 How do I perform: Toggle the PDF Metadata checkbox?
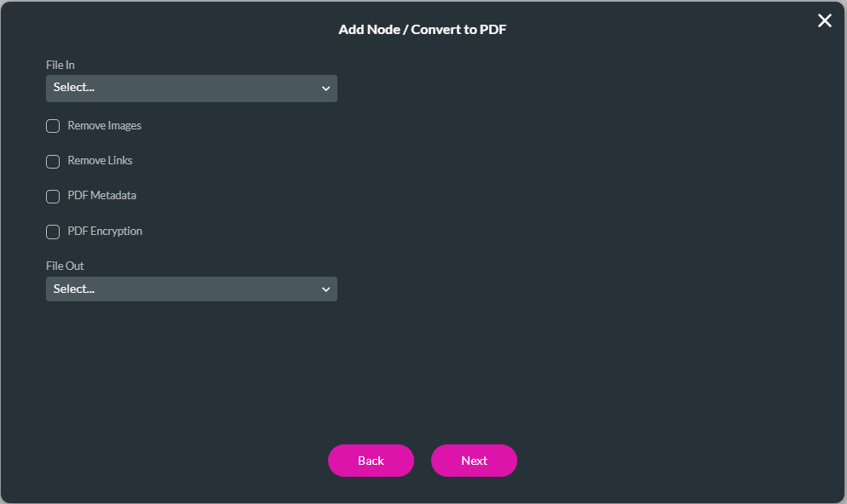point(53,197)
